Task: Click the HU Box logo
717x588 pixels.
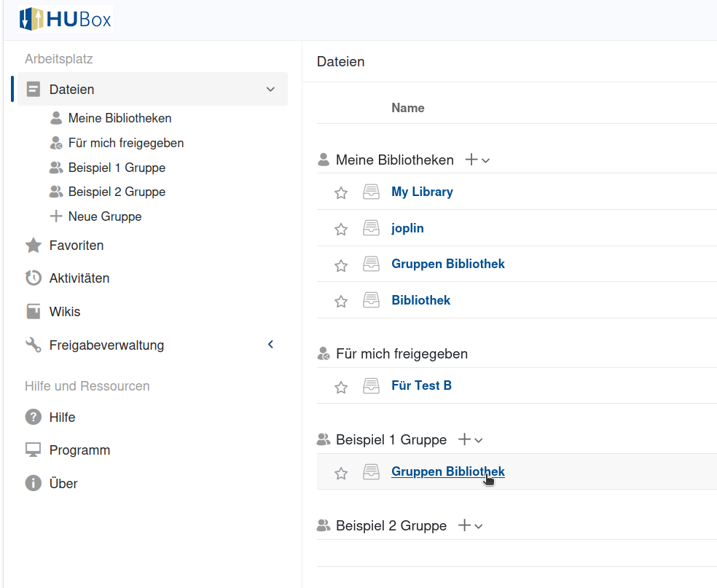Action: [66, 19]
